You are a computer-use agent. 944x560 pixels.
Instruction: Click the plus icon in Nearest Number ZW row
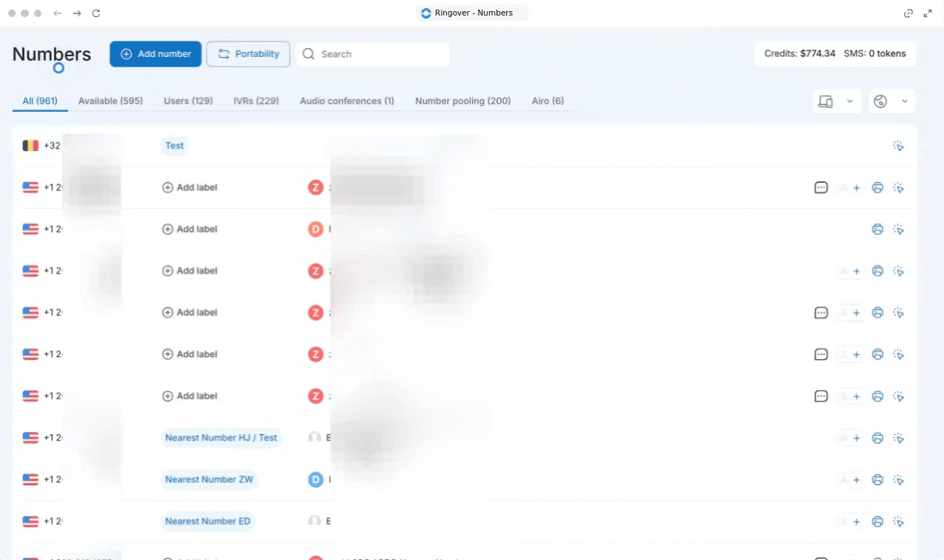(x=857, y=480)
